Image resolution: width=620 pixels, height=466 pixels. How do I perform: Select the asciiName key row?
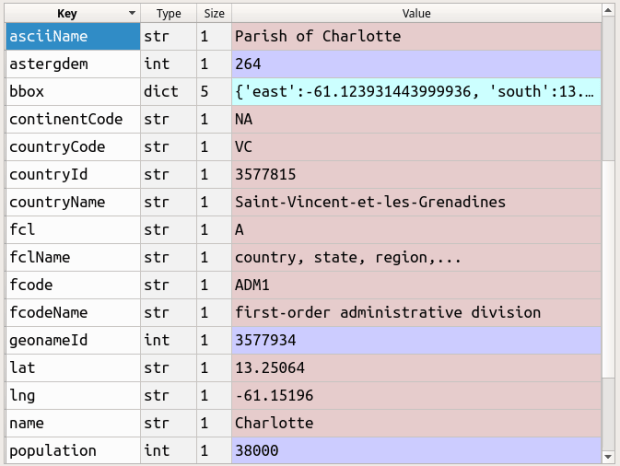coord(73,36)
